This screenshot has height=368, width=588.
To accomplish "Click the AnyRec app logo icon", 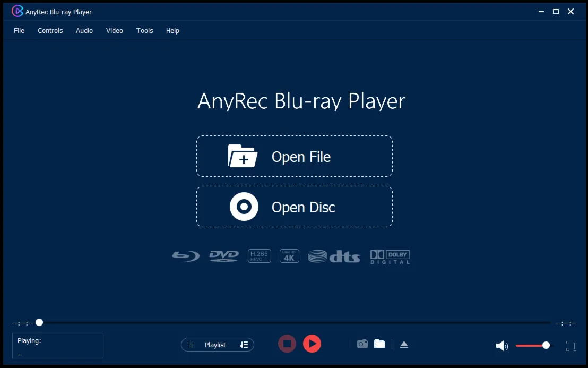I will (18, 11).
